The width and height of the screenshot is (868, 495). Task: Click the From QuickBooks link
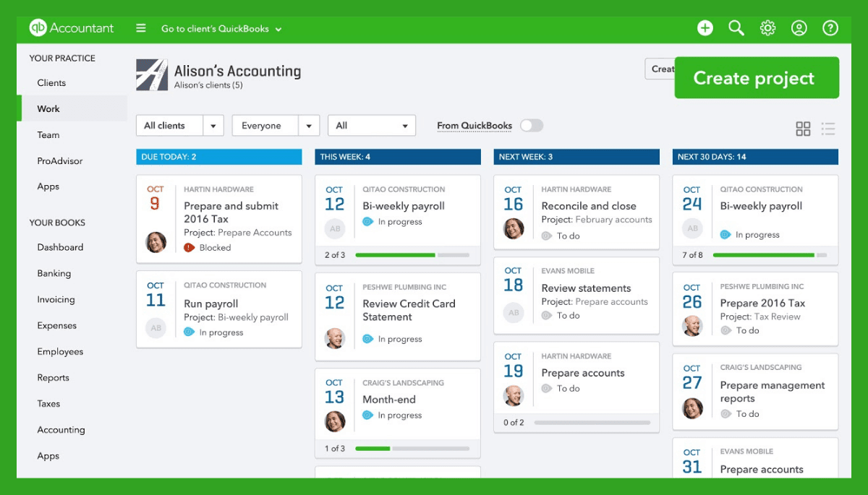pos(474,125)
